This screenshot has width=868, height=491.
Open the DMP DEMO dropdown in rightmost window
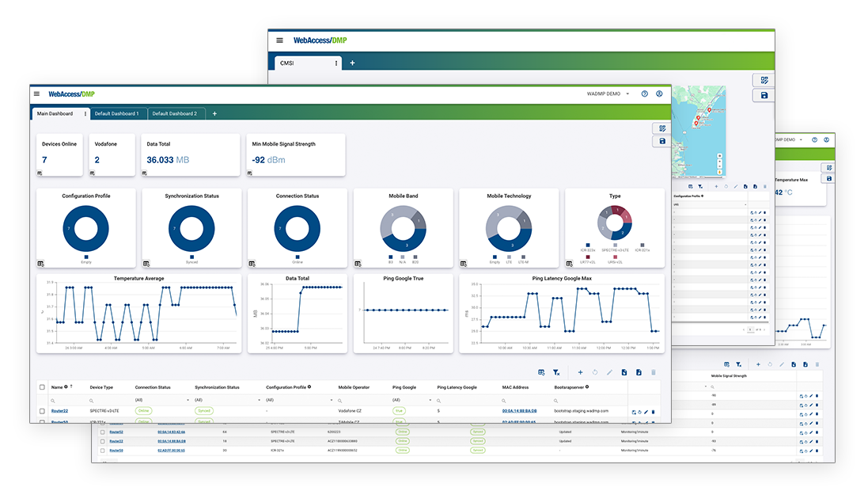click(x=789, y=139)
